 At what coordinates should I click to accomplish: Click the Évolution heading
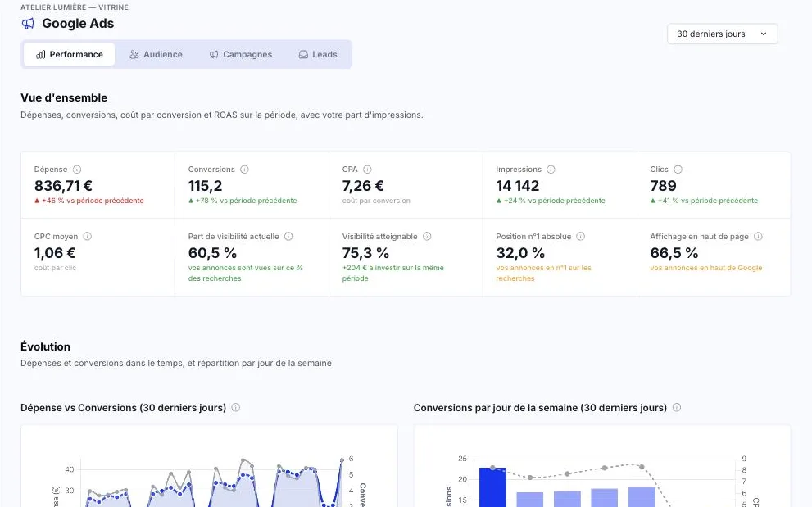pyautogui.click(x=46, y=346)
